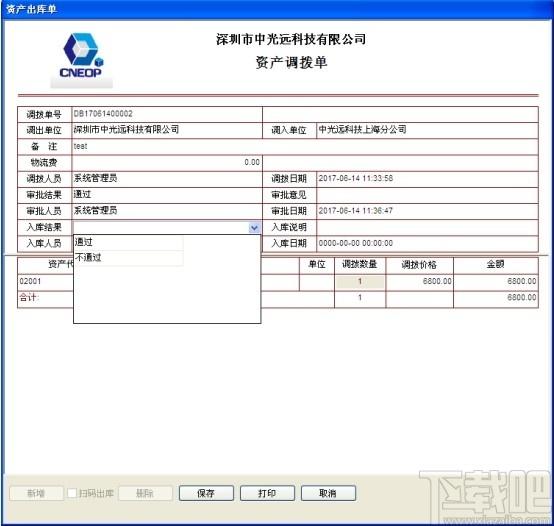Click the 金额 column header
Viewport: 554px width, 526px height.
tap(496, 265)
